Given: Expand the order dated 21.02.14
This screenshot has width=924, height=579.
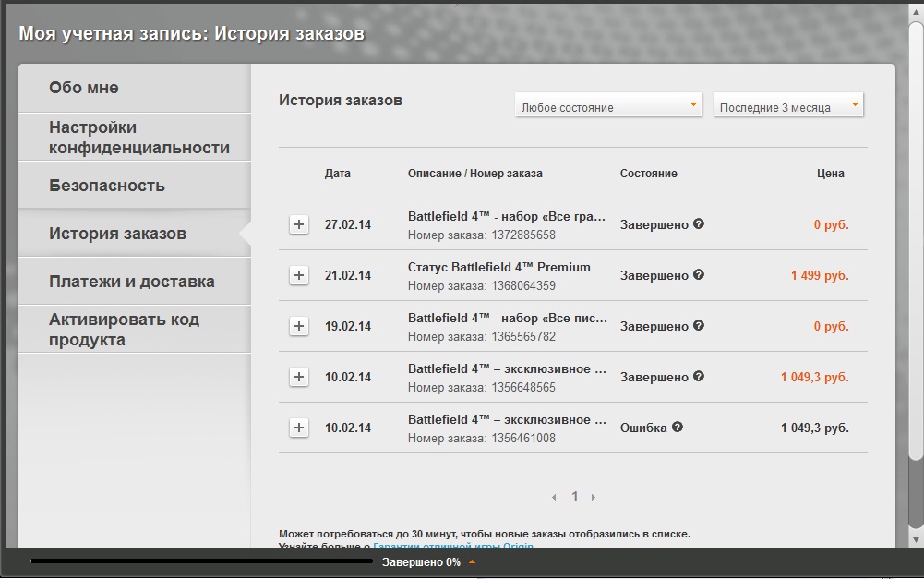Looking at the screenshot, I should pyautogui.click(x=299, y=275).
